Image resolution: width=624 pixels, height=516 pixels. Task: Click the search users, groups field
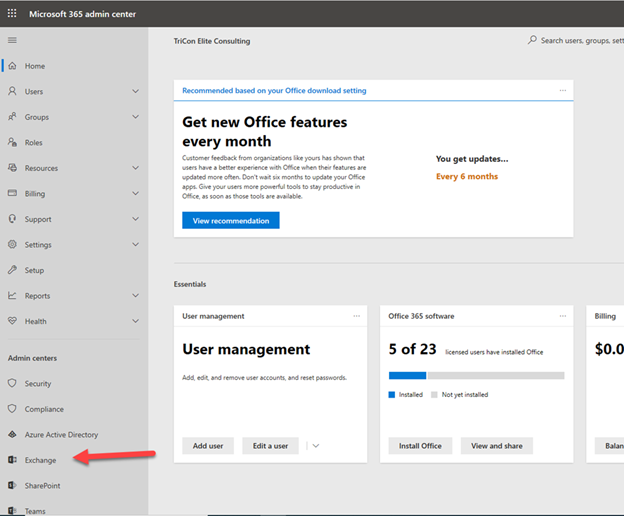(x=575, y=40)
